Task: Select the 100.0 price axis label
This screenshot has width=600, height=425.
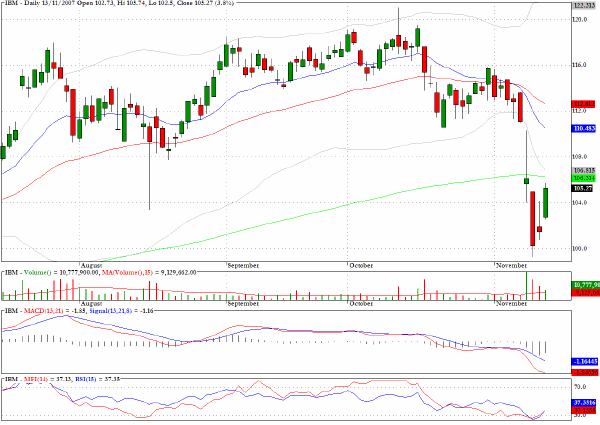Action: 580,249
